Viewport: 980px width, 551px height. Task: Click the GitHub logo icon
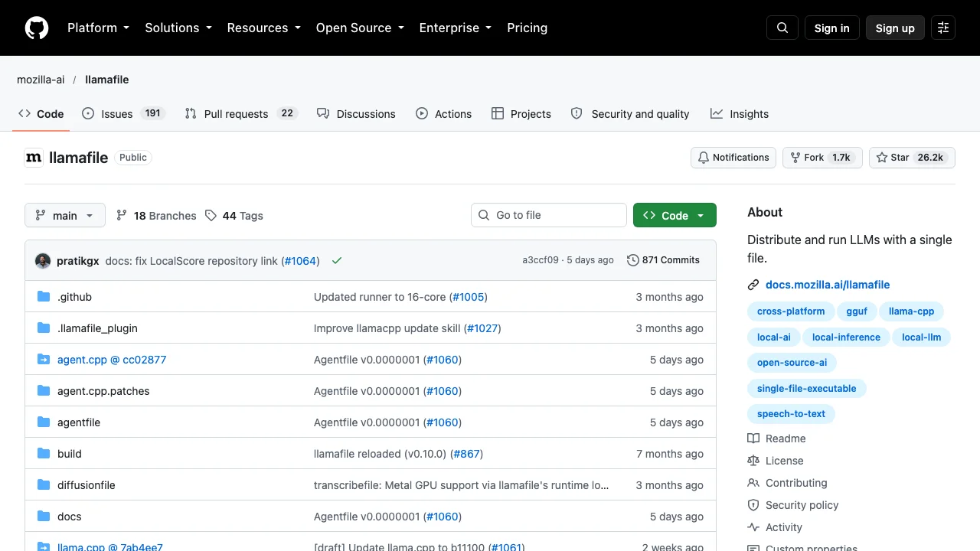pyautogui.click(x=37, y=28)
